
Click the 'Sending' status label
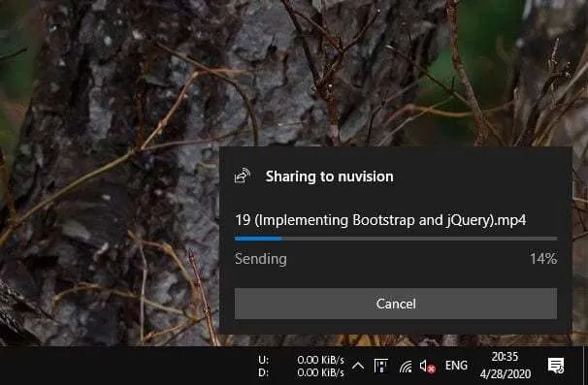[261, 259]
